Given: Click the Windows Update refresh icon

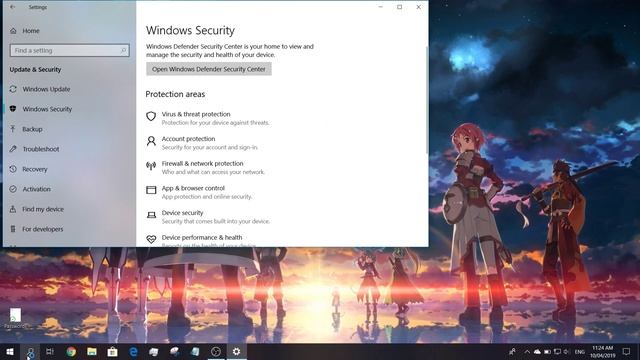Looking at the screenshot, I should tap(13, 89).
